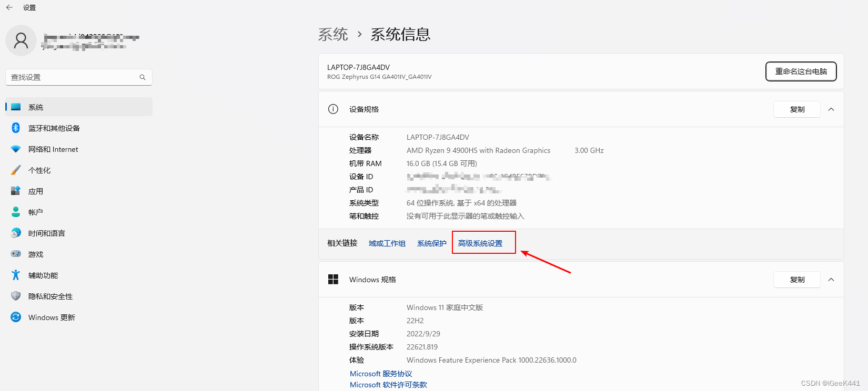This screenshot has height=391, width=868.
Task: Collapse the Windows 规格 section chevron
Action: click(x=831, y=280)
